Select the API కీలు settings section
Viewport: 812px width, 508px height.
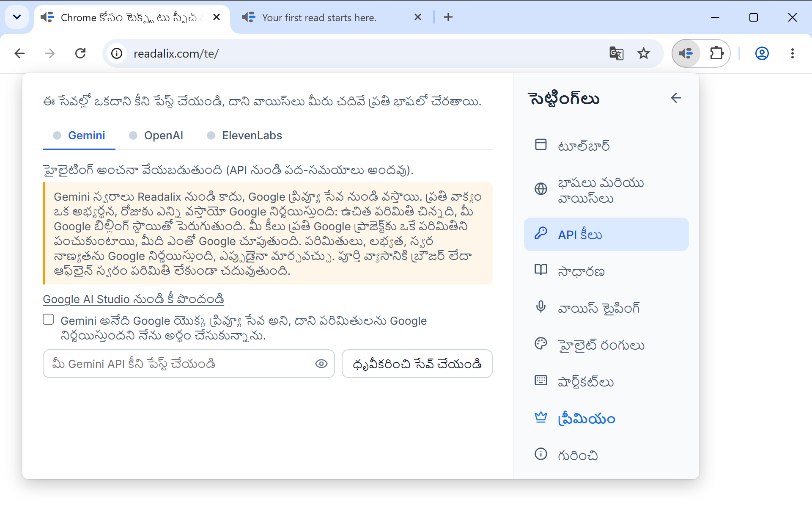click(x=606, y=235)
